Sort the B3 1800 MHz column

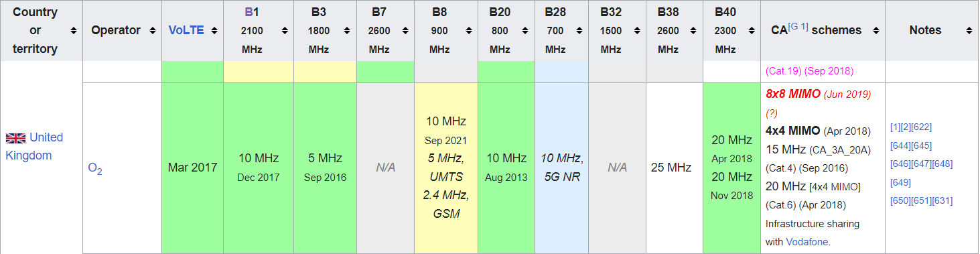(x=348, y=31)
